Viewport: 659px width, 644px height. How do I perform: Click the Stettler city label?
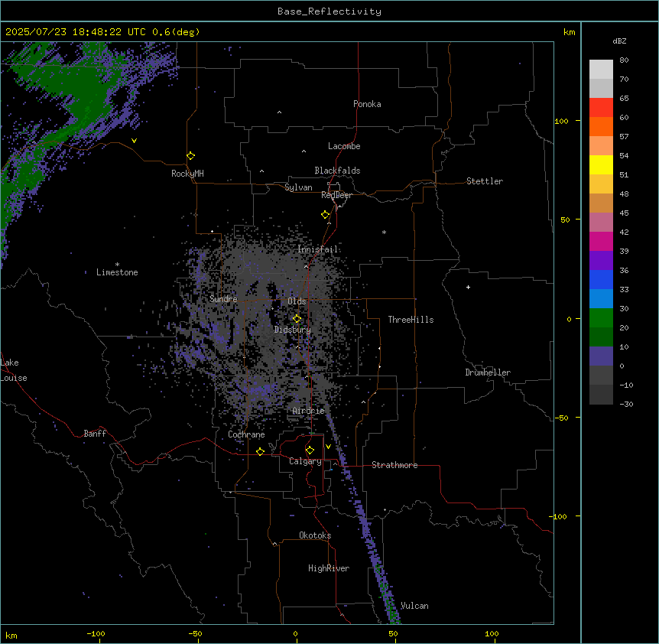(x=485, y=181)
